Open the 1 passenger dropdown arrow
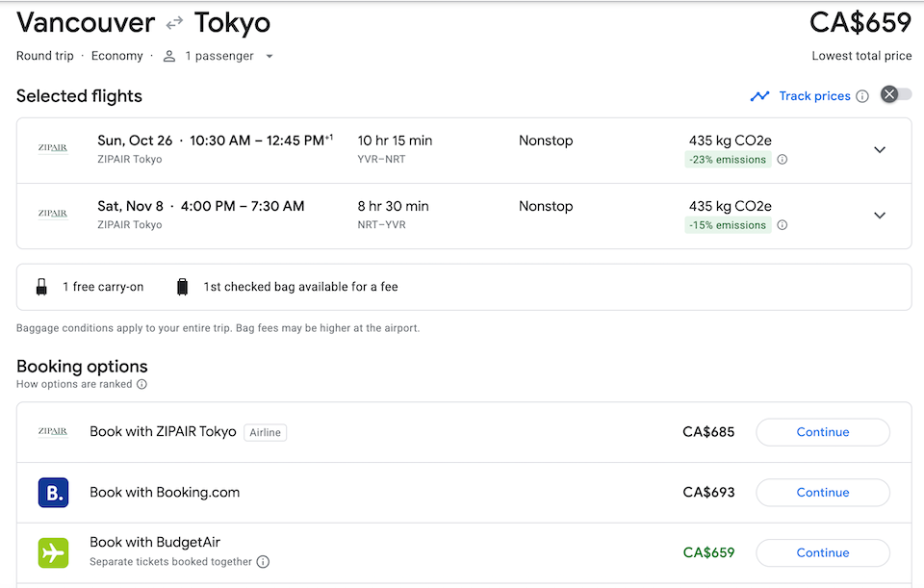 (x=269, y=57)
